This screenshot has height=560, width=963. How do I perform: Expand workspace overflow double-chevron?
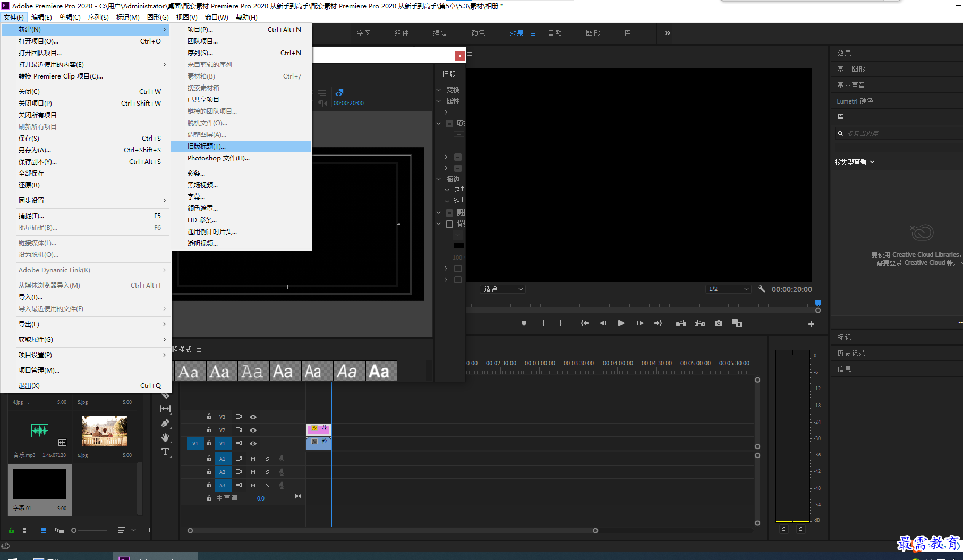click(667, 33)
